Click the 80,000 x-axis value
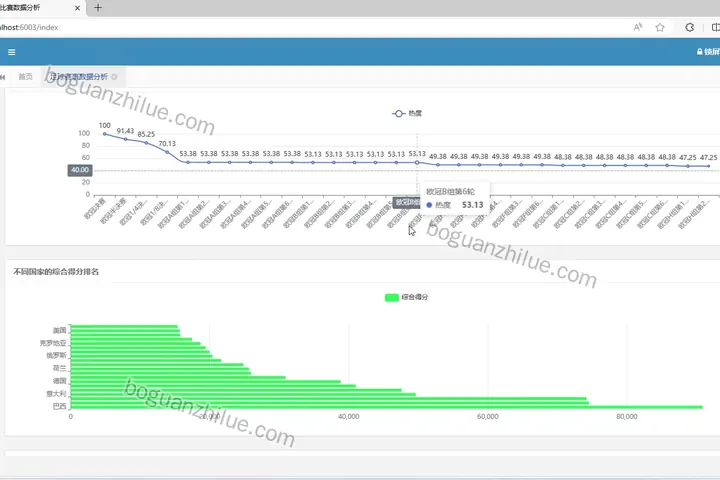This screenshot has height=480, width=720. click(x=627, y=417)
